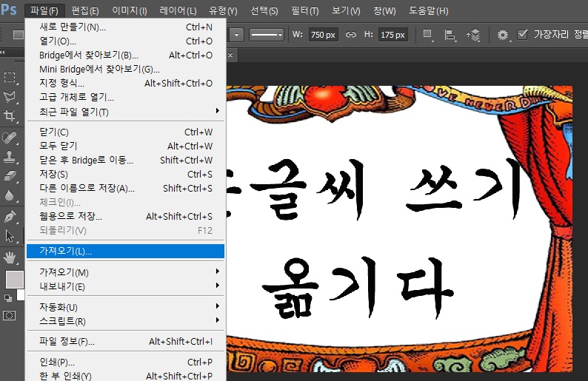Select the Hand tool
The width and height of the screenshot is (588, 381).
(10, 257)
